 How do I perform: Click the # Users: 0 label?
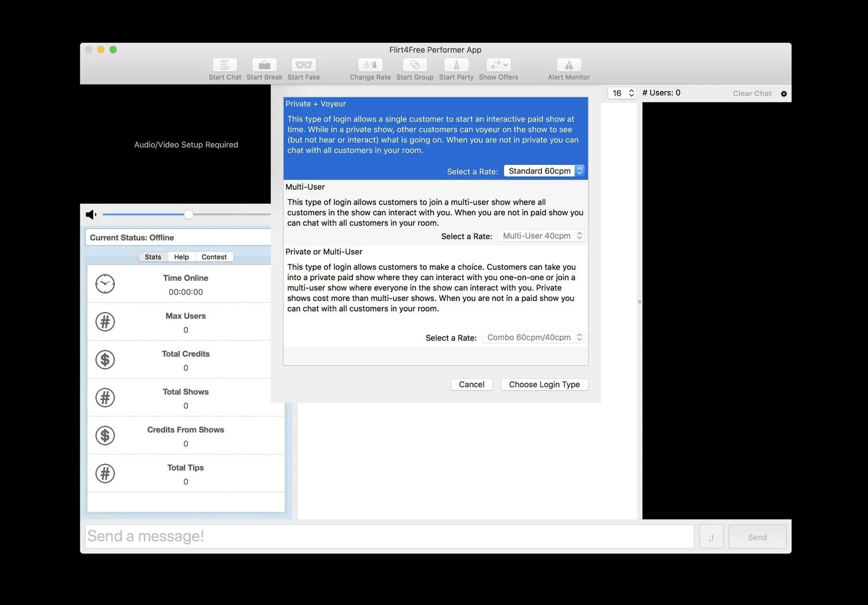point(661,93)
